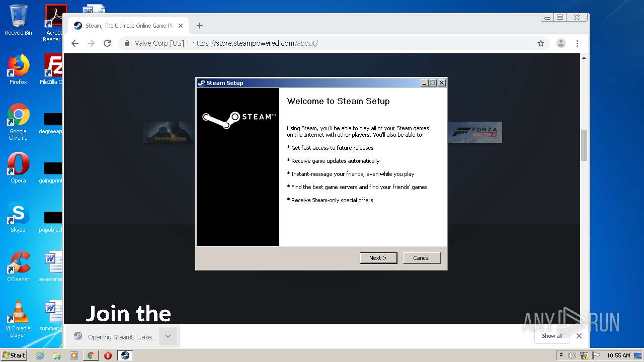Open the Recycle Bin desktop icon
Image resolution: width=644 pixels, height=362 pixels.
[18, 20]
